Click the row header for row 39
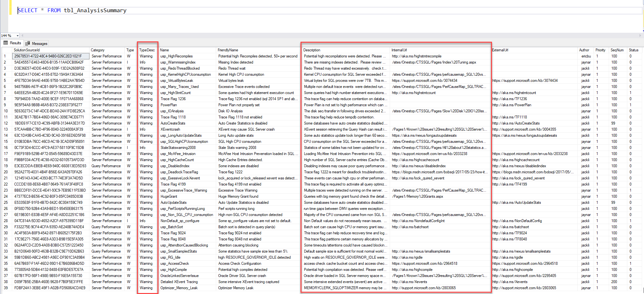644x294 pixels. [6, 288]
